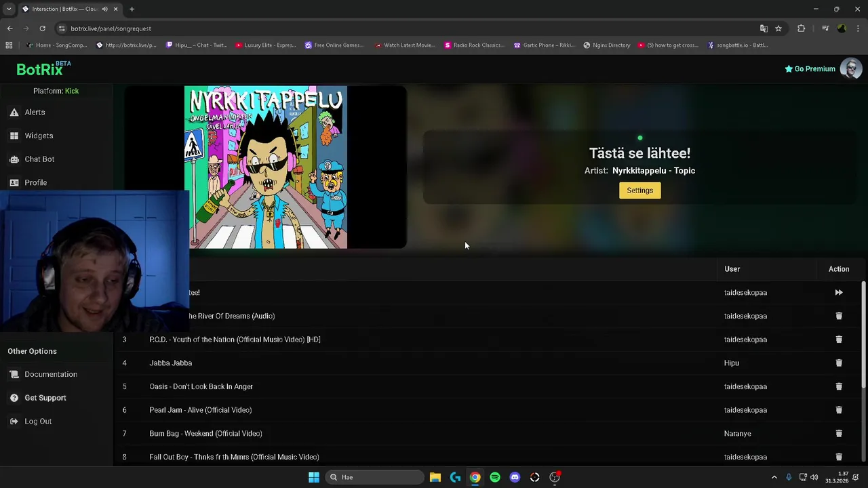Open the Home - SongComp bookmark
Viewport: 868px width, 488px height.
(56, 45)
